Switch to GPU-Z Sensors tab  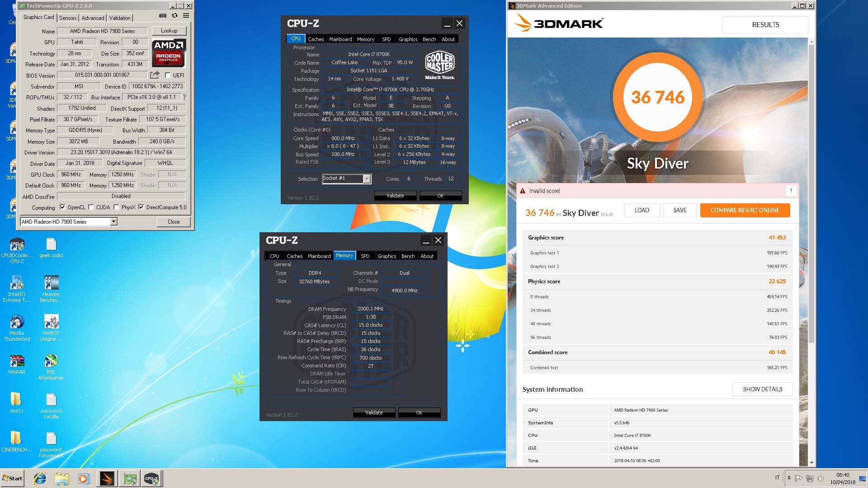[68, 18]
